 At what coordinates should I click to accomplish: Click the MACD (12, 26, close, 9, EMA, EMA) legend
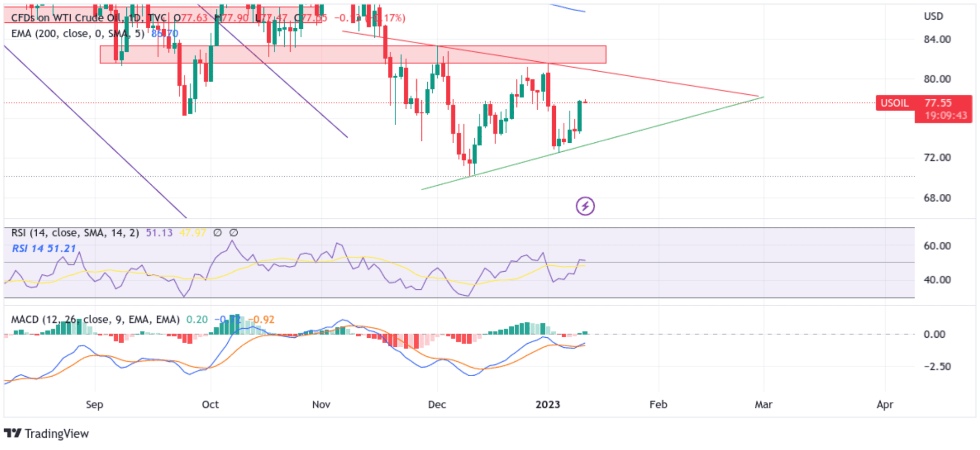[x=95, y=319]
